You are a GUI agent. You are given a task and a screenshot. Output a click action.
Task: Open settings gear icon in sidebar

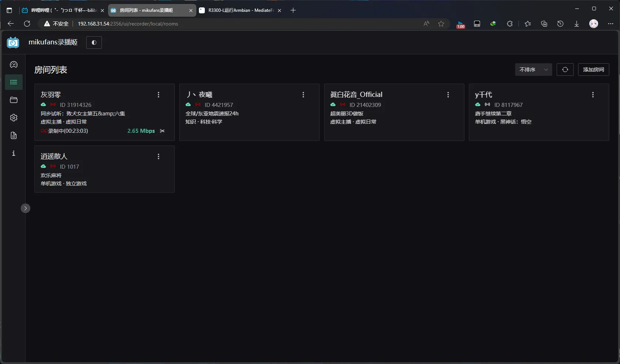point(14,118)
